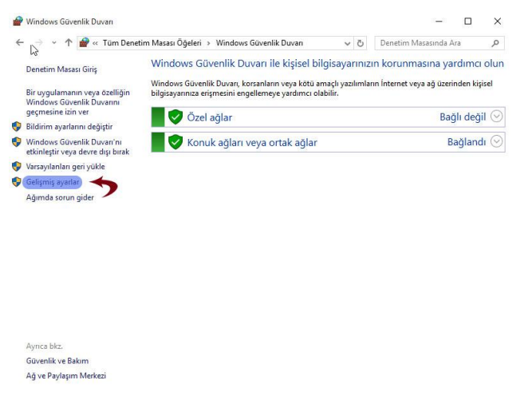
Task: Click the Konuk ağları veya ortak ağlar heading
Action: coord(252,143)
